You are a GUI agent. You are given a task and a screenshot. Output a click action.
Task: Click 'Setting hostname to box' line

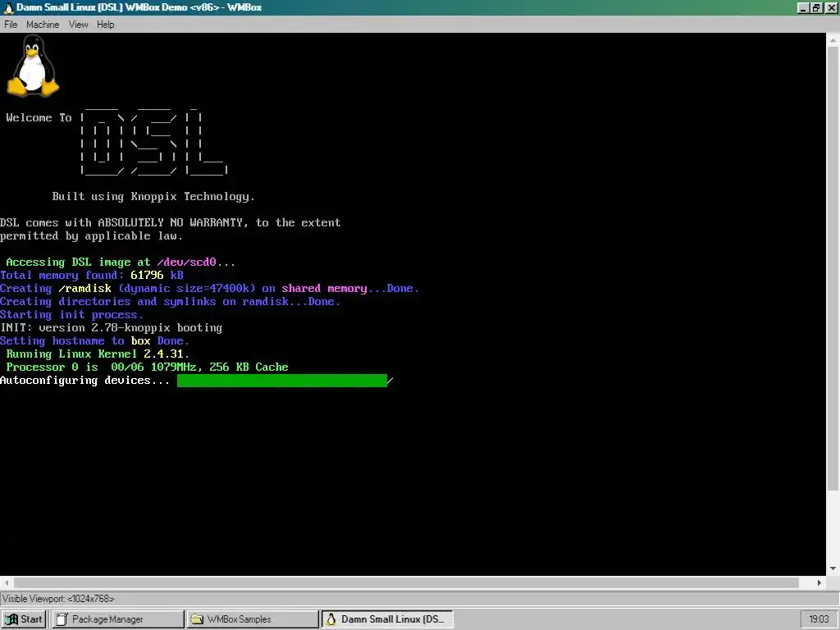tap(94, 340)
